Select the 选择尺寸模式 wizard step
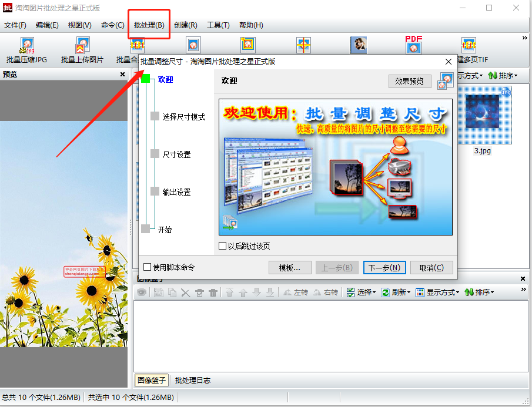 click(x=183, y=117)
